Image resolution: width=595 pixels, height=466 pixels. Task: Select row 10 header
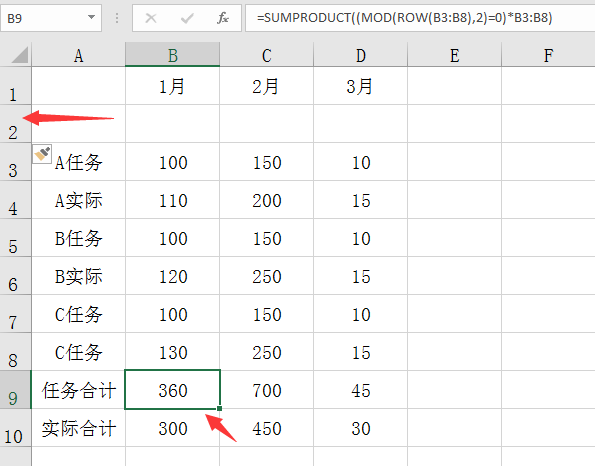tap(16, 427)
